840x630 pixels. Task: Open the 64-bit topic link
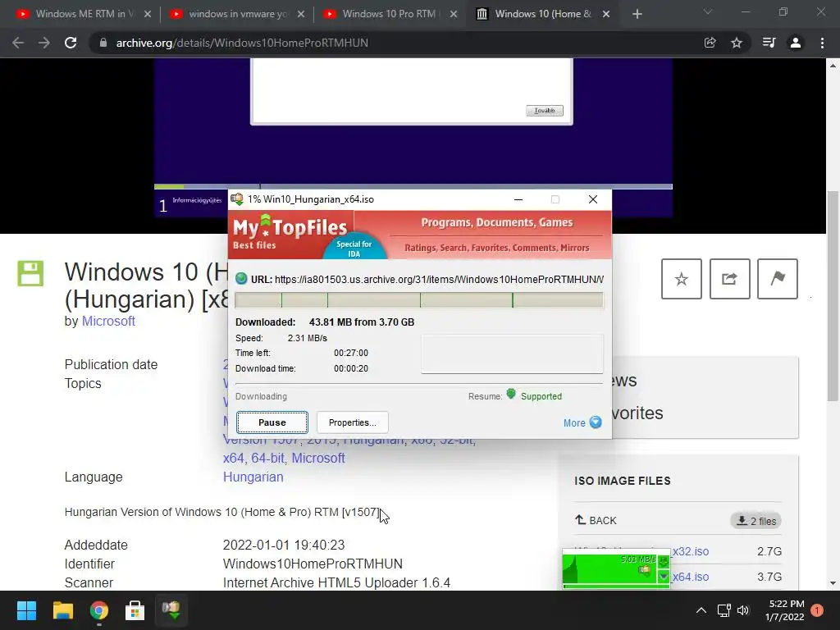[268, 458]
